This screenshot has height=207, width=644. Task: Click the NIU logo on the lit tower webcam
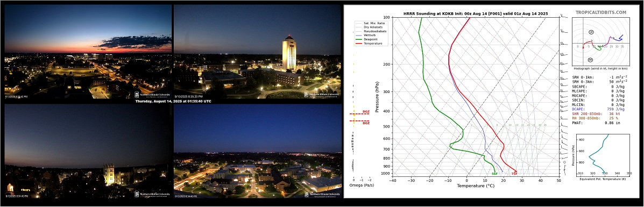pyautogui.click(x=322, y=94)
